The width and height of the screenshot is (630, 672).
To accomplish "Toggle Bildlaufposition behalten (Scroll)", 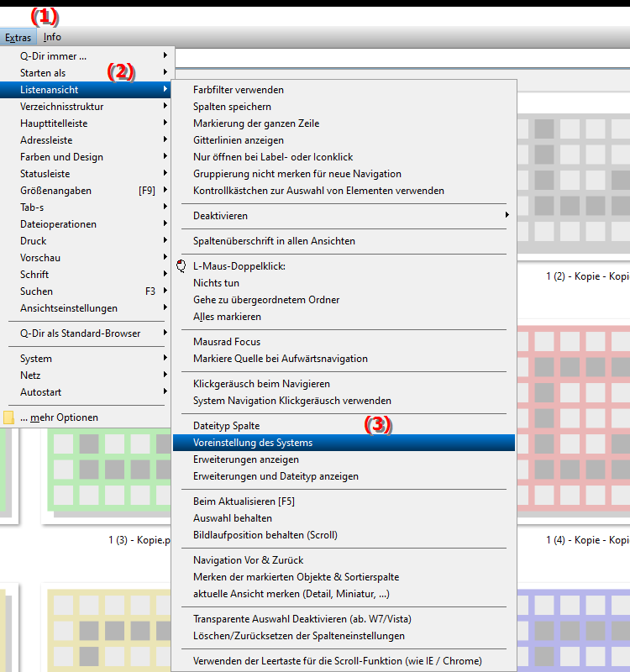I will click(x=344, y=535).
